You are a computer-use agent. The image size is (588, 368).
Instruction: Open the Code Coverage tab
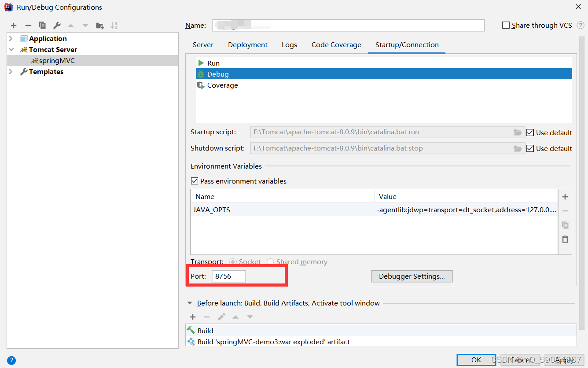[336, 44]
